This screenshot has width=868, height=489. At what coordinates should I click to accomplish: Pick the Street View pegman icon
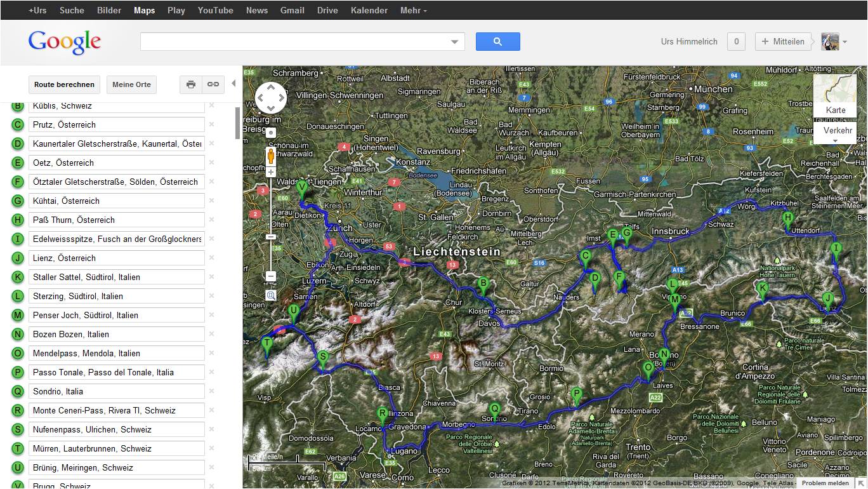coord(271,156)
